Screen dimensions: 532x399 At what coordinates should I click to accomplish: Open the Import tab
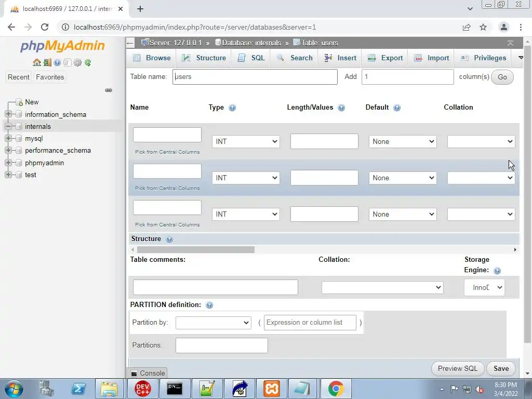pyautogui.click(x=432, y=58)
